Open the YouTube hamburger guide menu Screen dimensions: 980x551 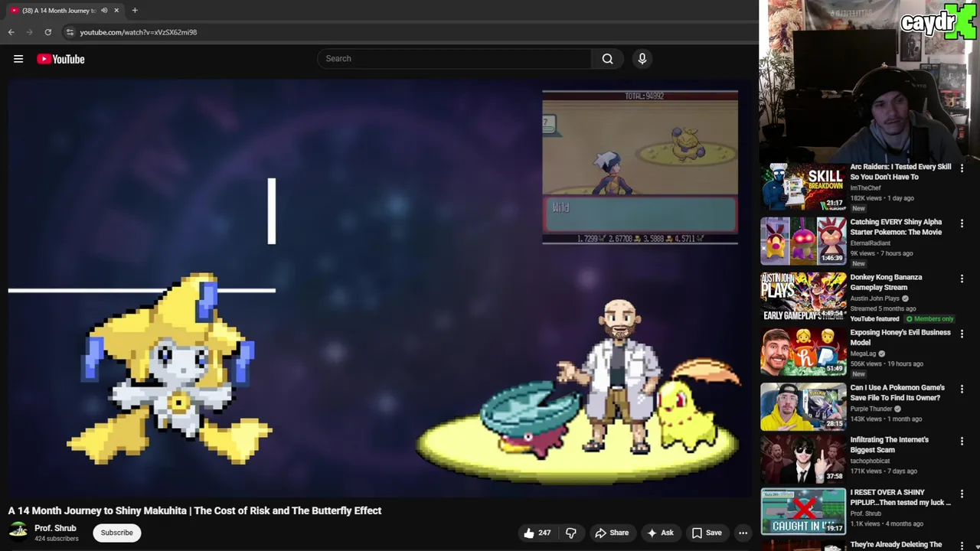pos(18,59)
